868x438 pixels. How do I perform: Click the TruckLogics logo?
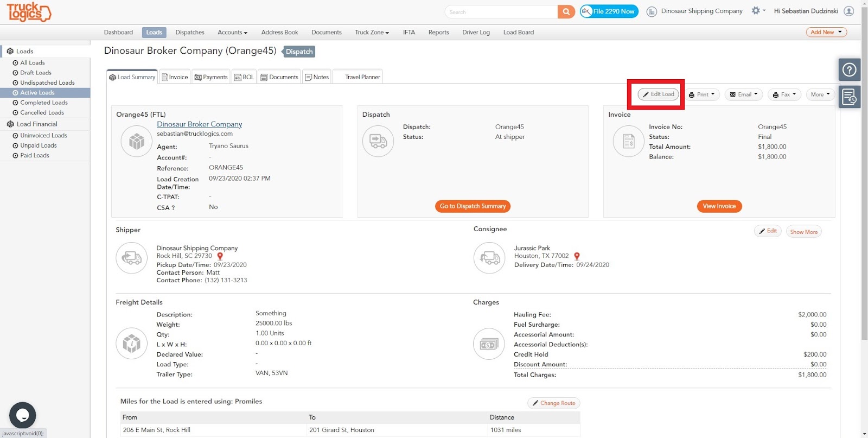29,11
